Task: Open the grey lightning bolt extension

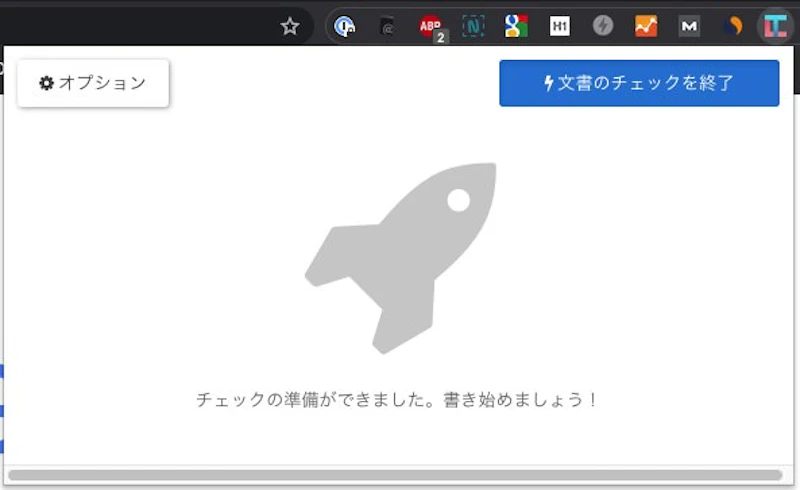Action: pos(603,26)
